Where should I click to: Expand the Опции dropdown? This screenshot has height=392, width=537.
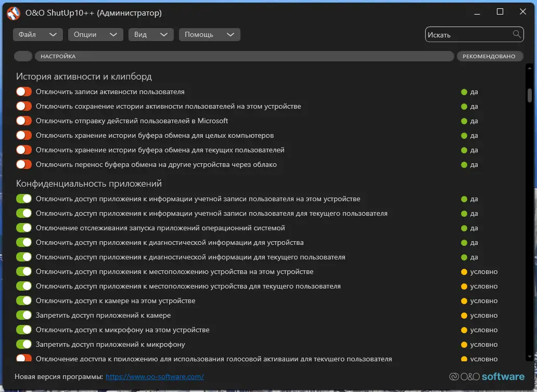pos(95,35)
